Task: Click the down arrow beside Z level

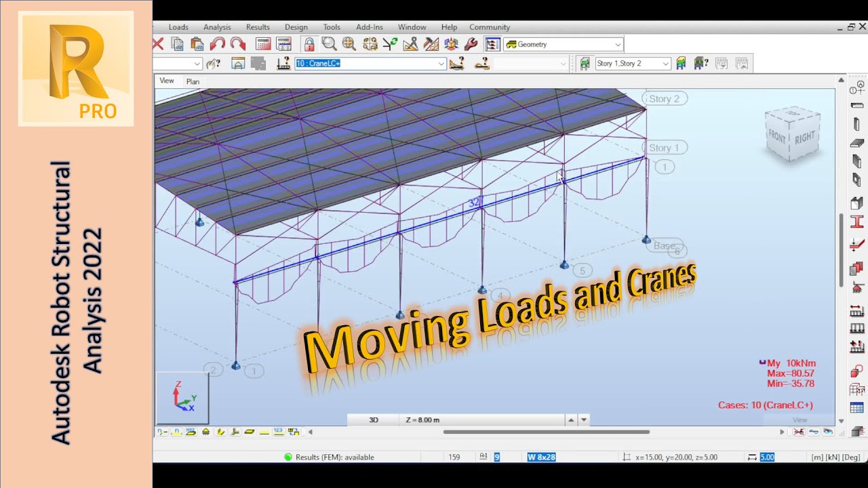Action: point(584,420)
